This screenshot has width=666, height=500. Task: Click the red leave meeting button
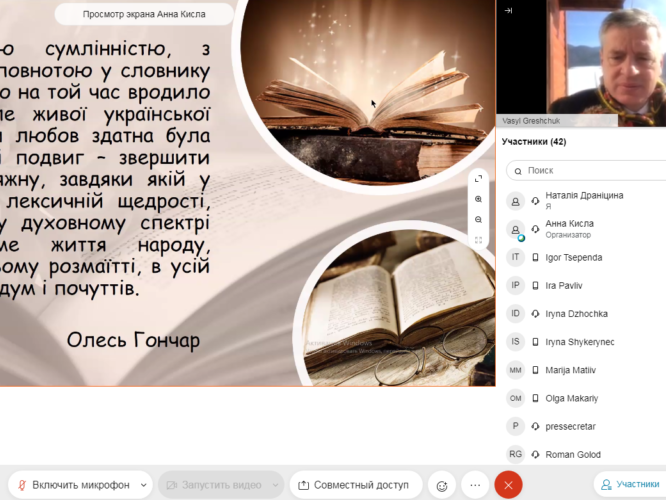click(x=508, y=485)
